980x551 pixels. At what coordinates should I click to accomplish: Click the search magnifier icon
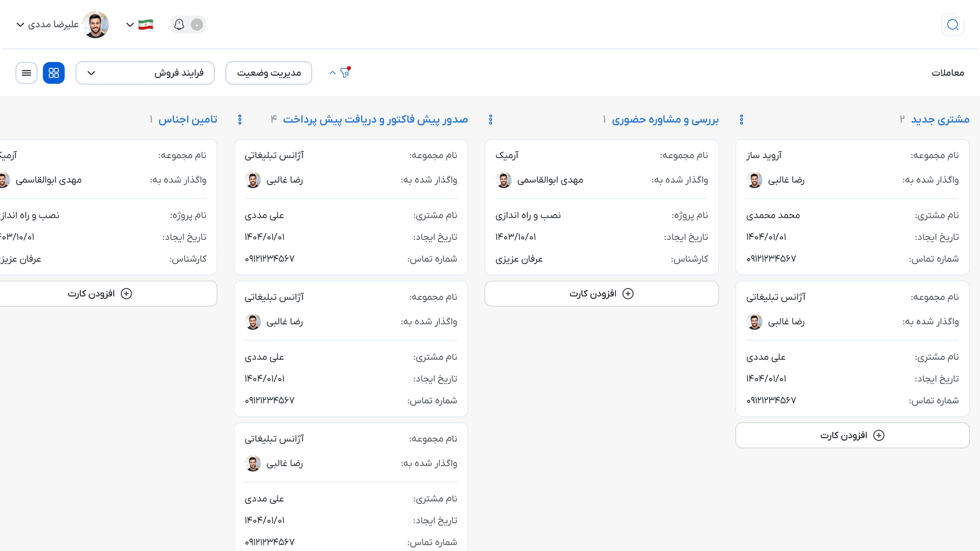coord(952,25)
